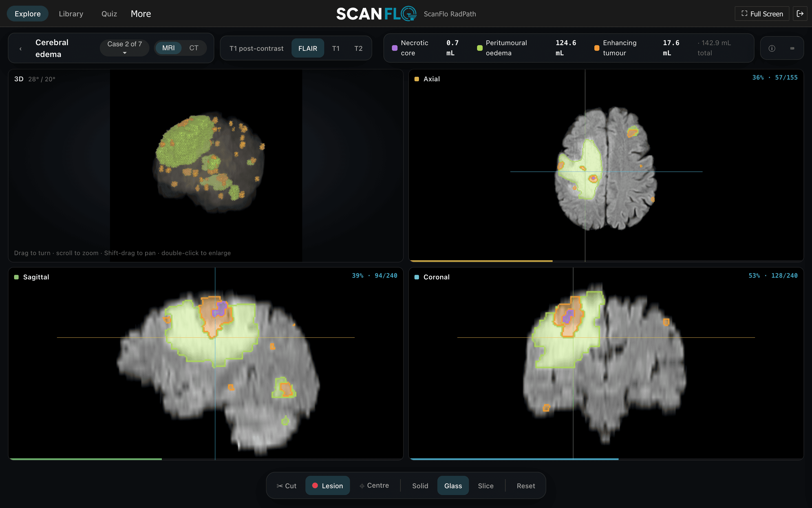Choose Slice rendering mode

[x=486, y=486]
